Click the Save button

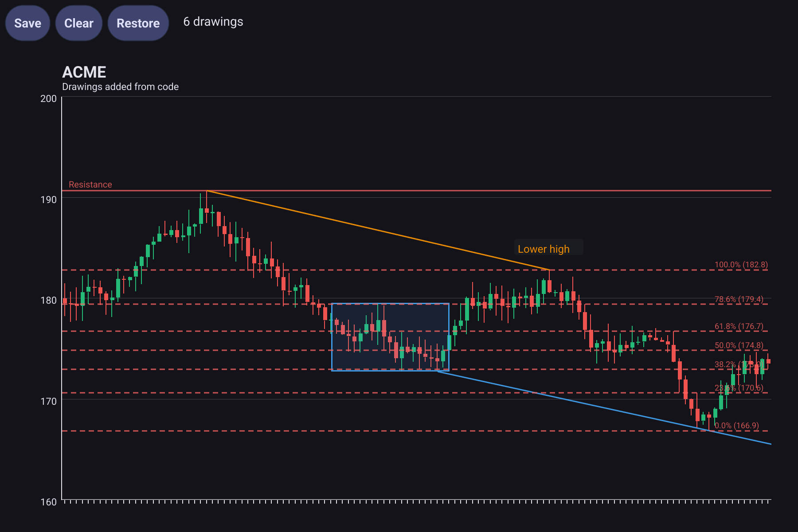click(27, 23)
